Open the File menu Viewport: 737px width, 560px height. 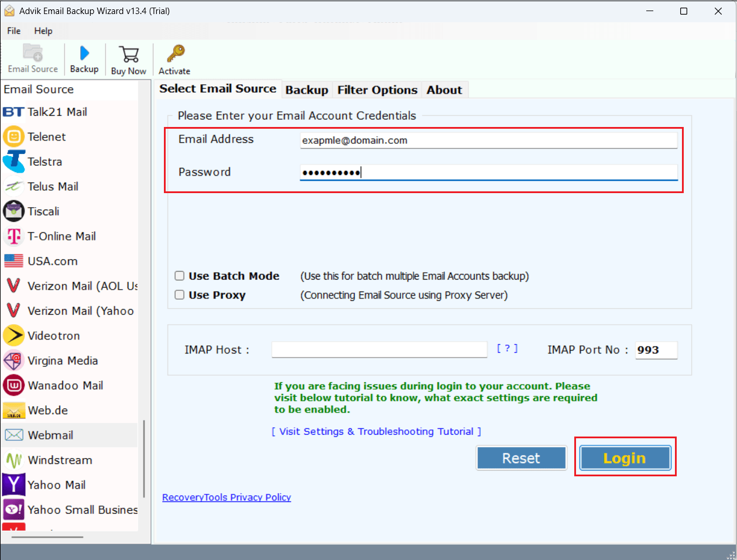(x=14, y=31)
